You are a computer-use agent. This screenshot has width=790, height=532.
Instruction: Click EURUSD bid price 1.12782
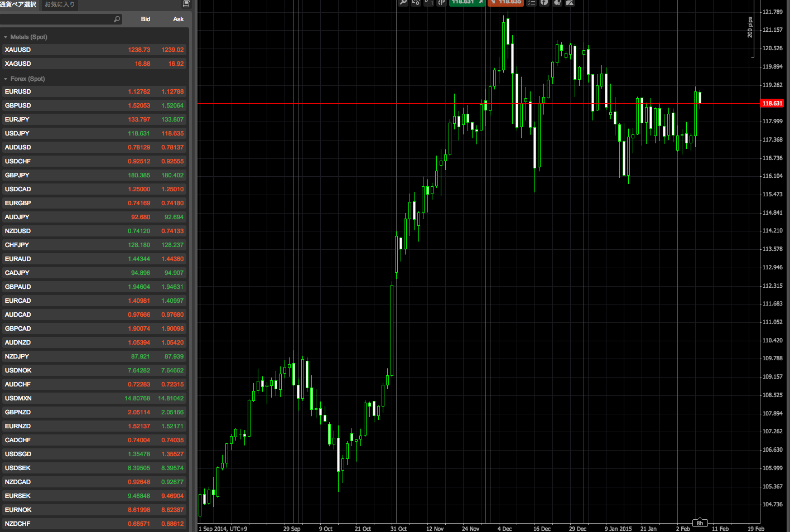139,91
